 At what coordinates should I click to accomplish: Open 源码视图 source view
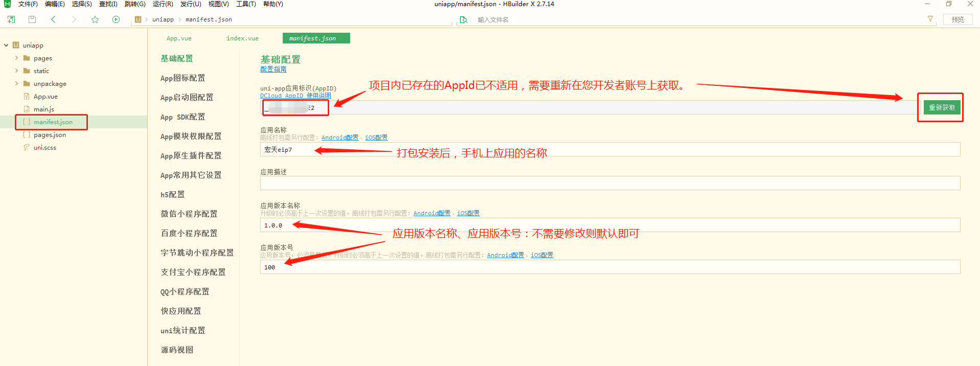[x=177, y=350]
